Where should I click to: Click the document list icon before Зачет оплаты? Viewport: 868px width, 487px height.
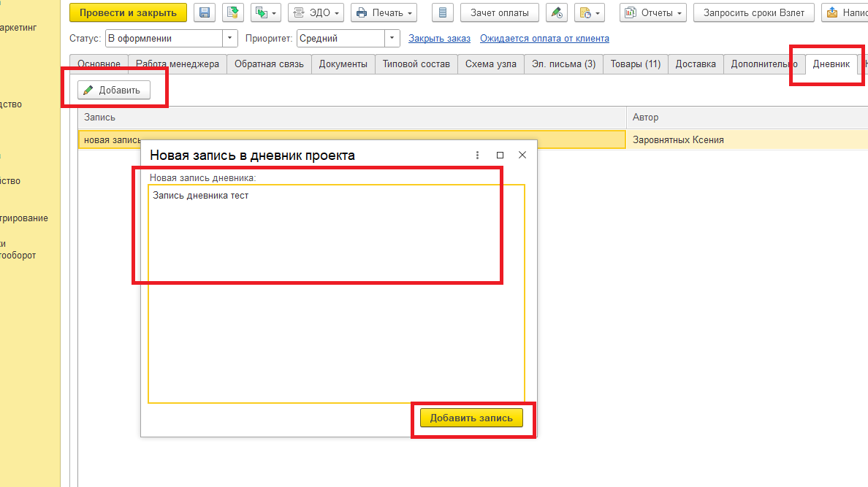tap(442, 12)
